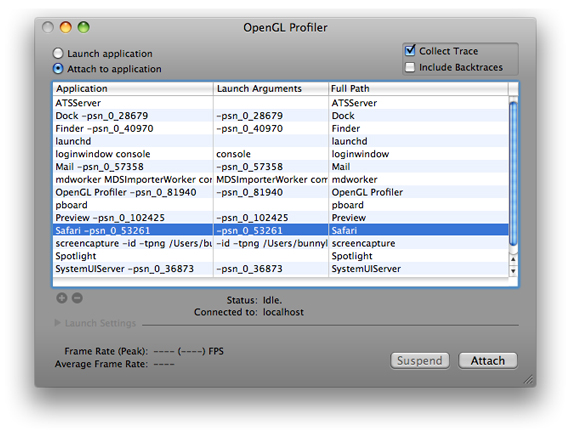This screenshot has height=431, width=570.
Task: Click the scroll down arrow of the list
Action: click(x=513, y=271)
